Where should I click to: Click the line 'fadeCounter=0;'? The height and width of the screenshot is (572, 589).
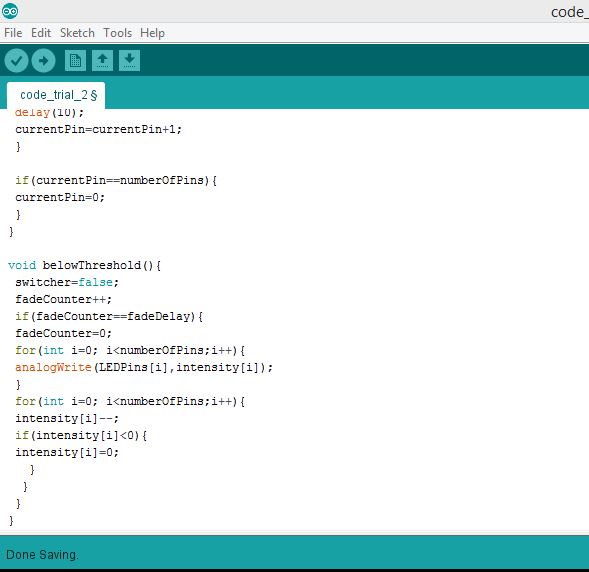click(x=63, y=334)
